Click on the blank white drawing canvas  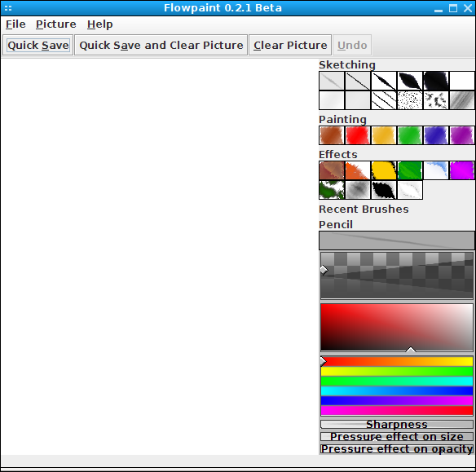point(159,257)
